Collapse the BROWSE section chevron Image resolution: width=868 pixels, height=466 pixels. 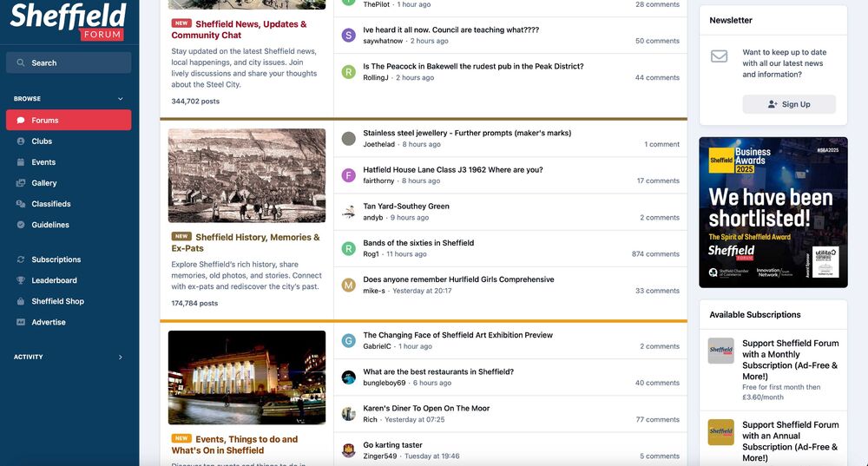[x=120, y=99]
